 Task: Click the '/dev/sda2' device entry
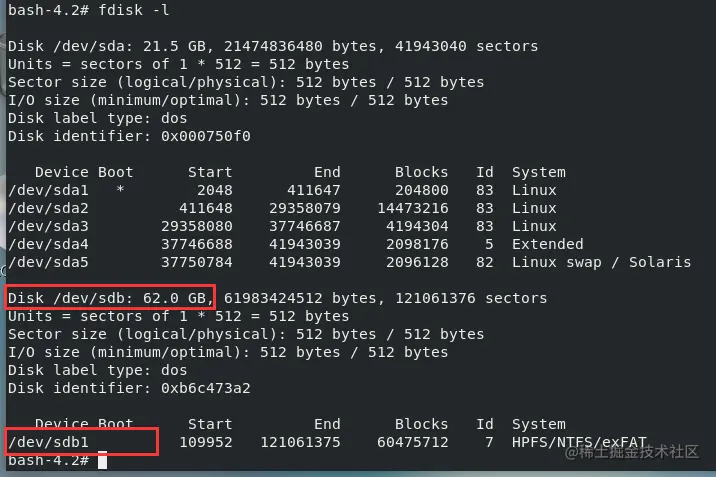pos(48,208)
